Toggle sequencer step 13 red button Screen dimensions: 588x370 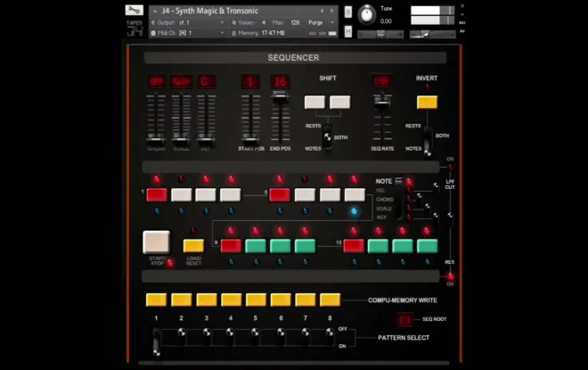click(x=354, y=246)
